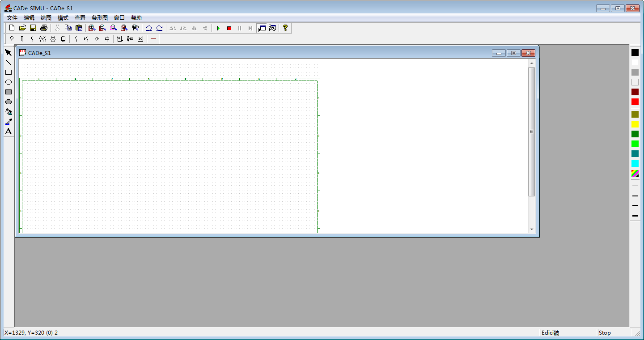Open the coil and signalling component icon
644x340 pixels.
click(x=107, y=39)
